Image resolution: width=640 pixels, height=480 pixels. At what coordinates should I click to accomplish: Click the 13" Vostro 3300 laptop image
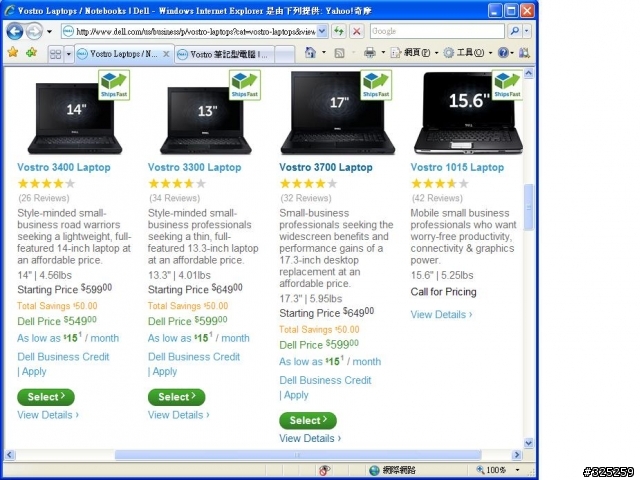[206, 120]
